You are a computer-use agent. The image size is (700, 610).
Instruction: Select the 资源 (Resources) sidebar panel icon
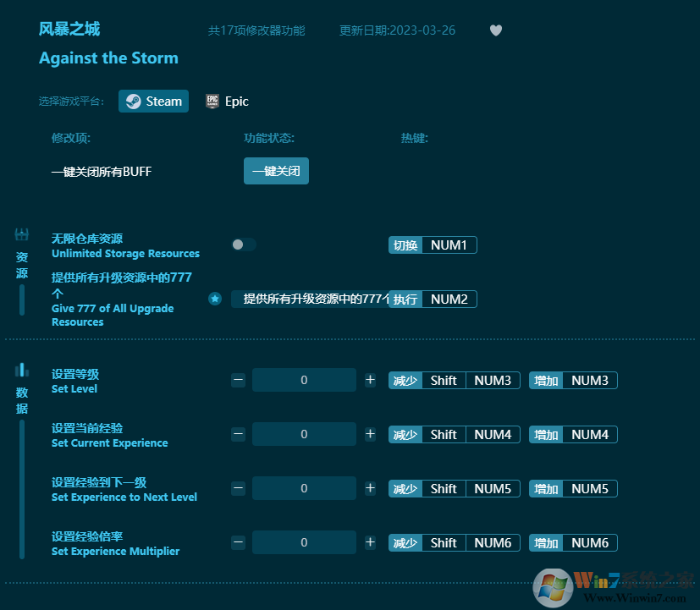20,235
